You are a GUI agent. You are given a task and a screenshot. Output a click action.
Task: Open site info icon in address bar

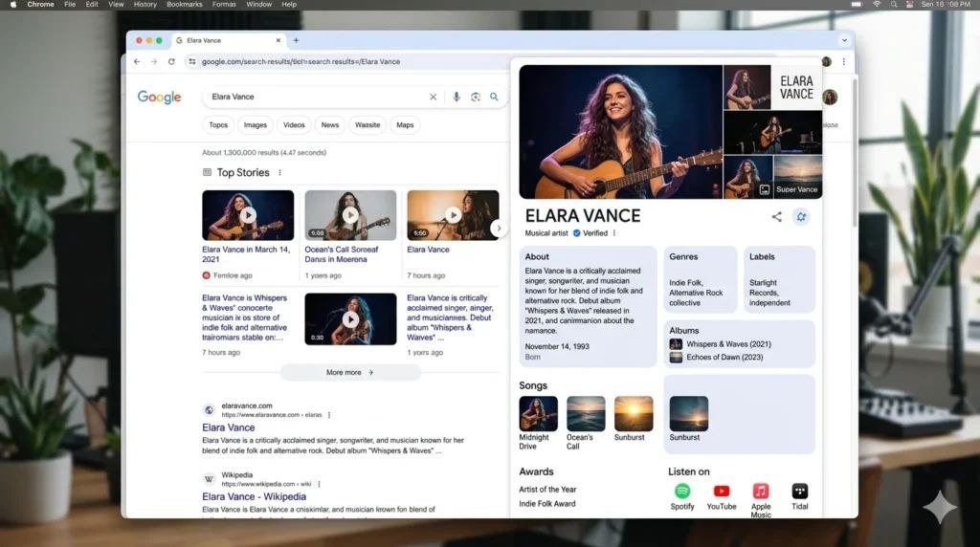(x=191, y=62)
